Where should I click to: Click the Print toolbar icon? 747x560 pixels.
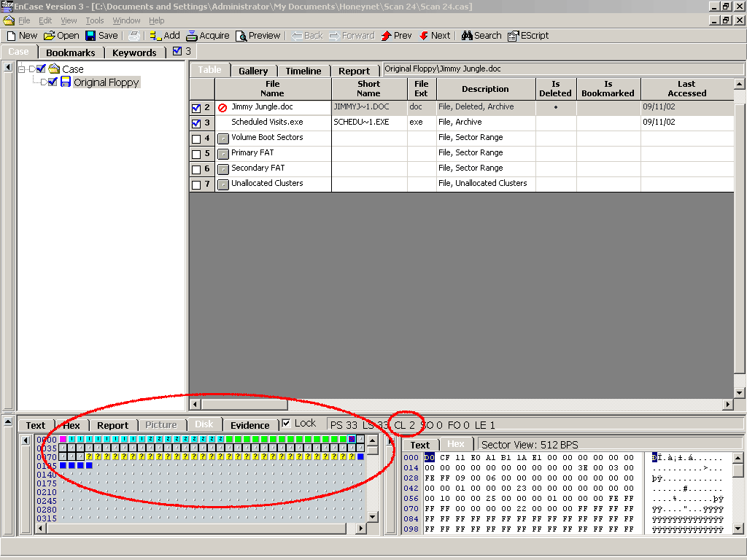[x=134, y=36]
